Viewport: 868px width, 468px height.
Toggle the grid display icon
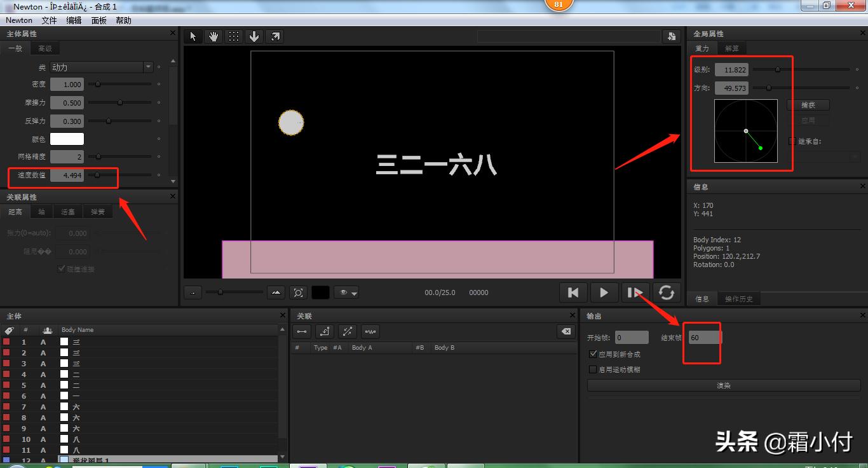[x=234, y=36]
